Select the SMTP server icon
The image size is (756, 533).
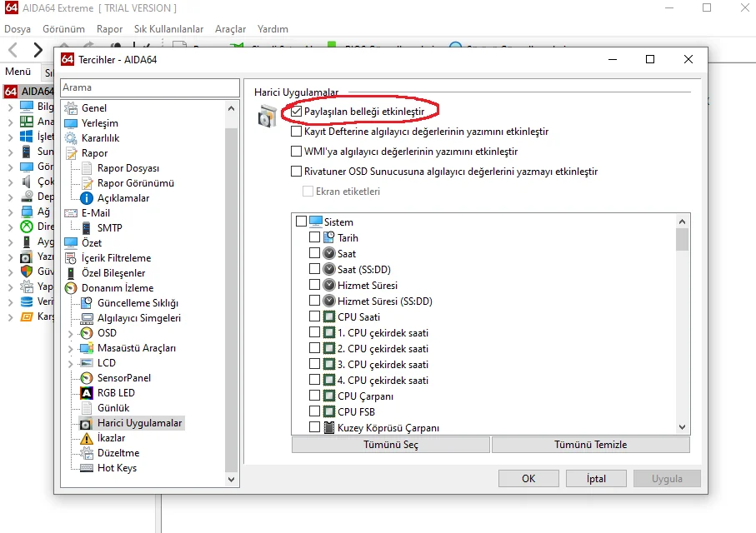87,228
